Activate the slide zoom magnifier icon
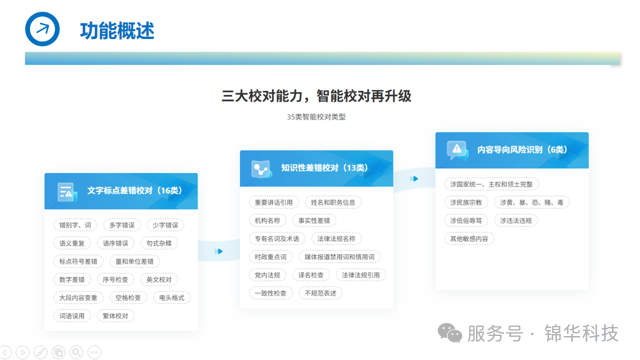Image resolution: width=640 pixels, height=360 pixels. [76, 352]
